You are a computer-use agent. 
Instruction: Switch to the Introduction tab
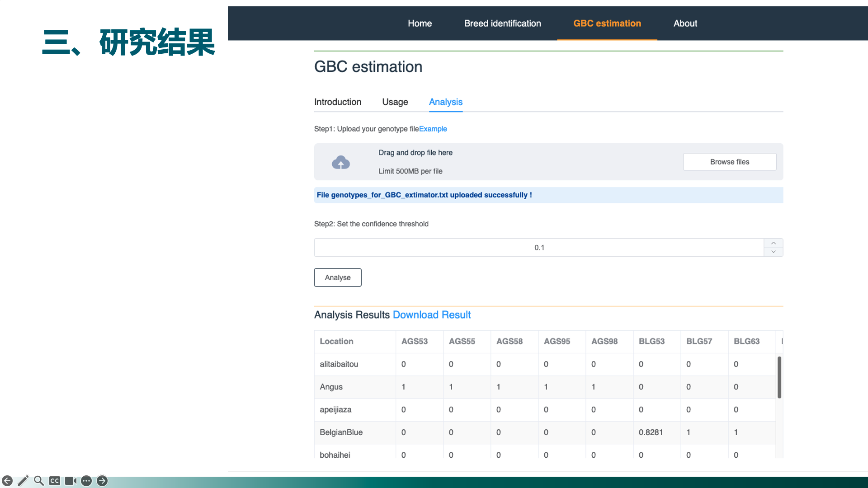(338, 102)
